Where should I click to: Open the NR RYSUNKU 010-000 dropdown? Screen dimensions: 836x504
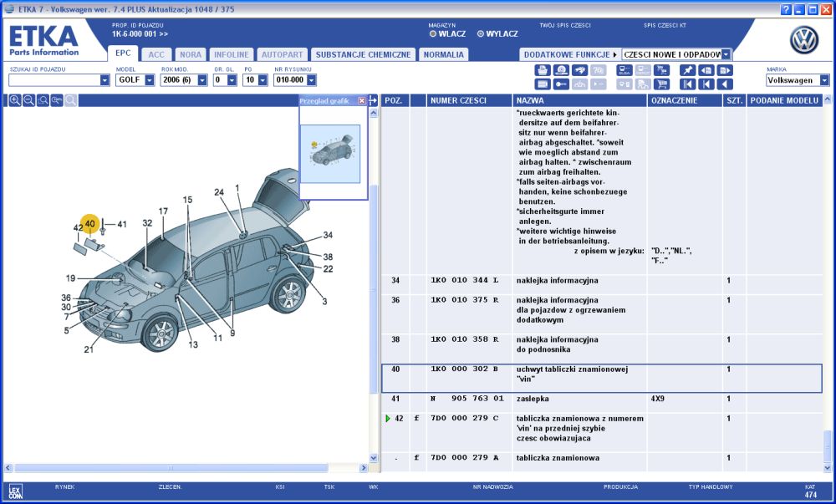[312, 80]
